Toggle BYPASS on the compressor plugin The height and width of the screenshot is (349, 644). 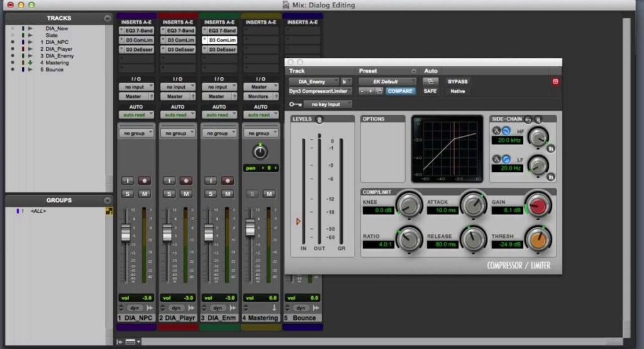pyautogui.click(x=457, y=82)
